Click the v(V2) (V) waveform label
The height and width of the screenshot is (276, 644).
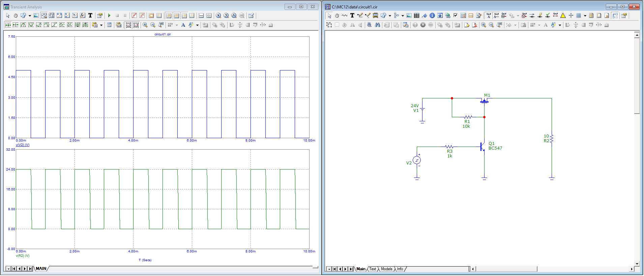23,145
